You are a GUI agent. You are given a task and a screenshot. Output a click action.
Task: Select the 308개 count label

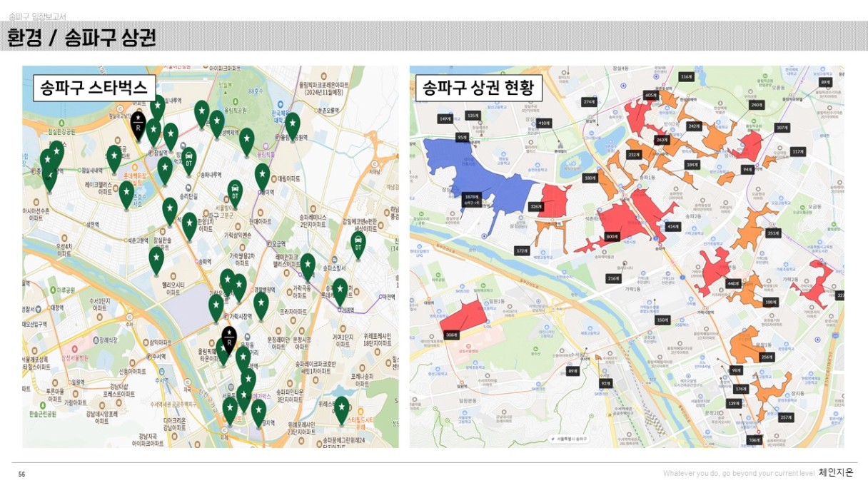pos(451,335)
